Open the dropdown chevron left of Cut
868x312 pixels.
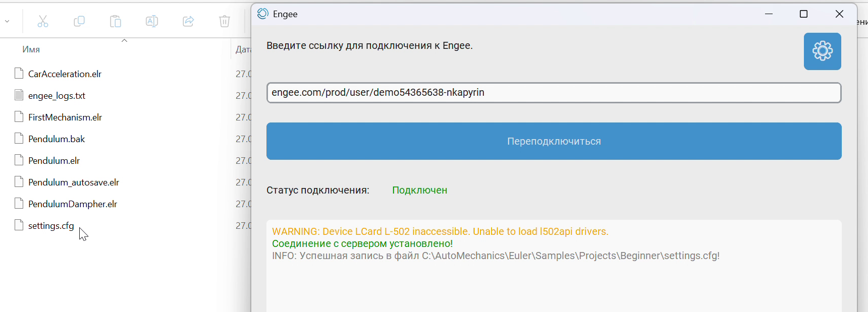tap(7, 21)
